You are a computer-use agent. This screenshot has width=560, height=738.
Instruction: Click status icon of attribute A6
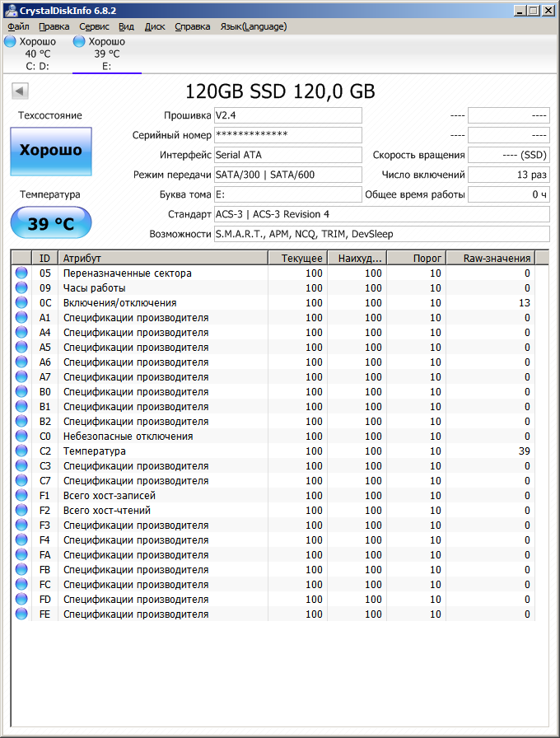21,362
